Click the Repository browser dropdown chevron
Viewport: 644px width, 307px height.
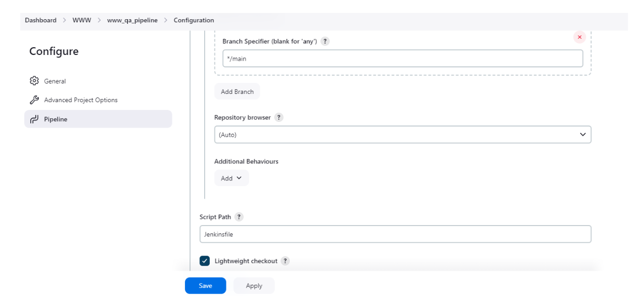pyautogui.click(x=583, y=134)
